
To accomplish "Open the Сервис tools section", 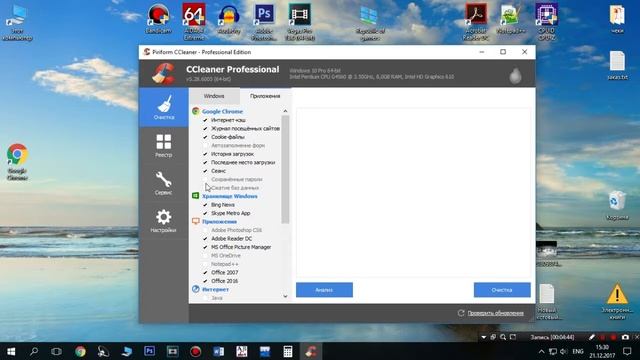I will 164,183.
